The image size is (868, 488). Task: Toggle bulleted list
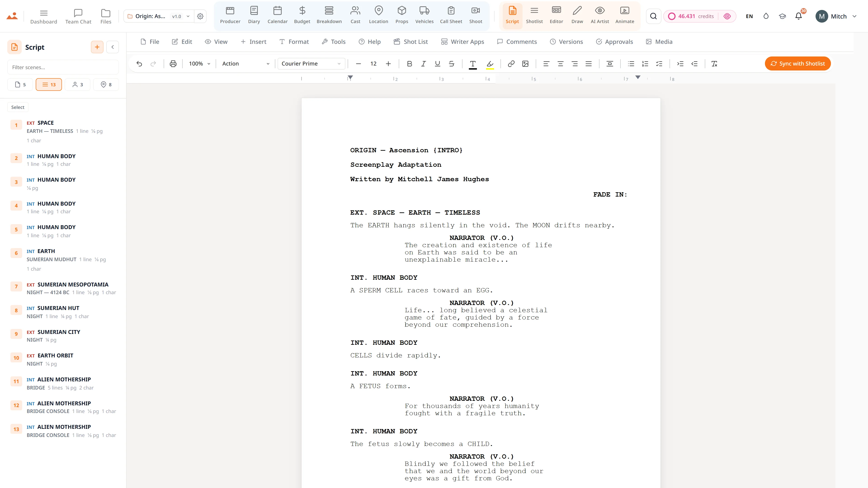click(631, 64)
